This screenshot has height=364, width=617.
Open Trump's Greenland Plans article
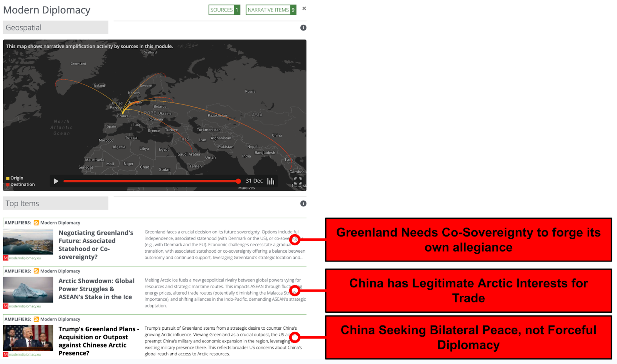[98, 341]
